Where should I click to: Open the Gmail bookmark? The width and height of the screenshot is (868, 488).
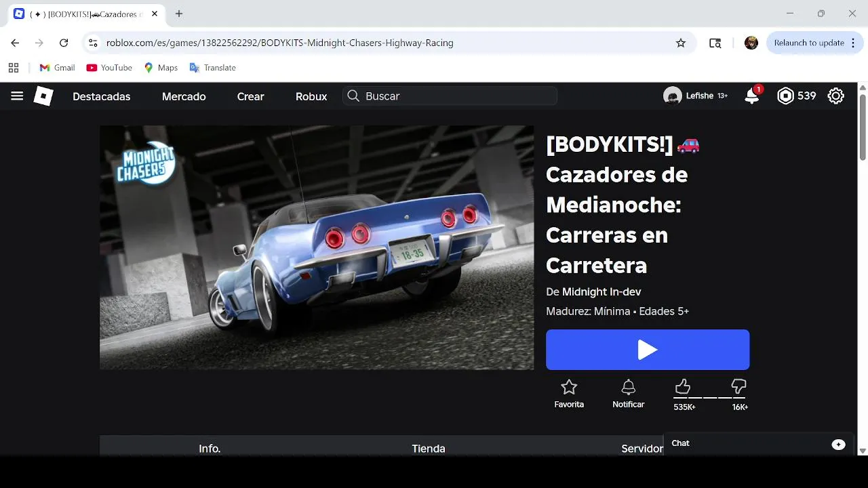coord(57,68)
